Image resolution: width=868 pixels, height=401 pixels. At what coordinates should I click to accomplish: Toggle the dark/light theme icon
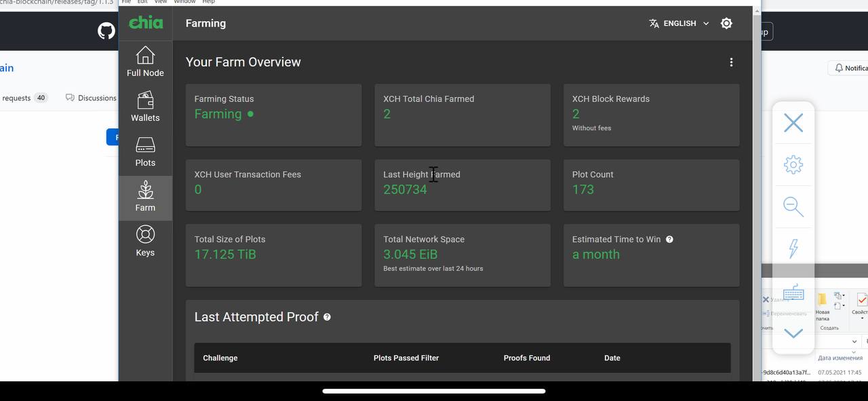(726, 23)
